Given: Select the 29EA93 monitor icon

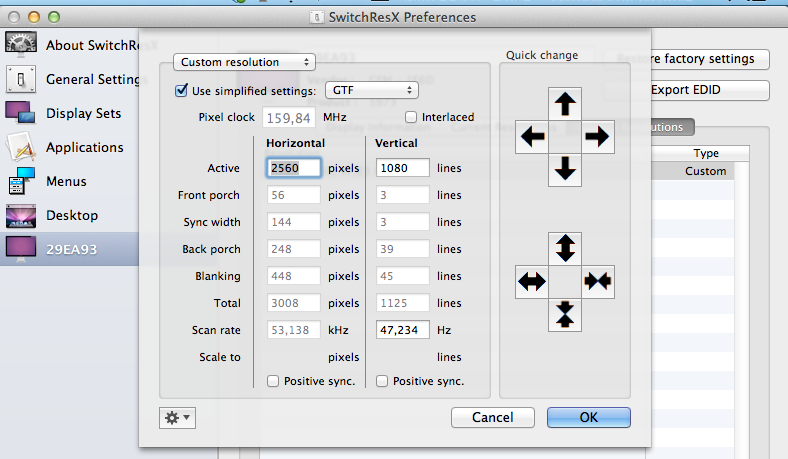Looking at the screenshot, I should pos(21,249).
